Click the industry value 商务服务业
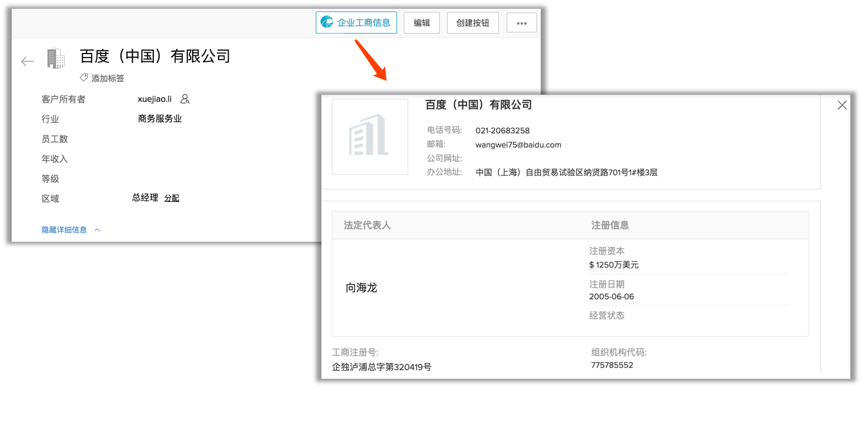The width and height of the screenshot is (868, 427). click(x=160, y=119)
